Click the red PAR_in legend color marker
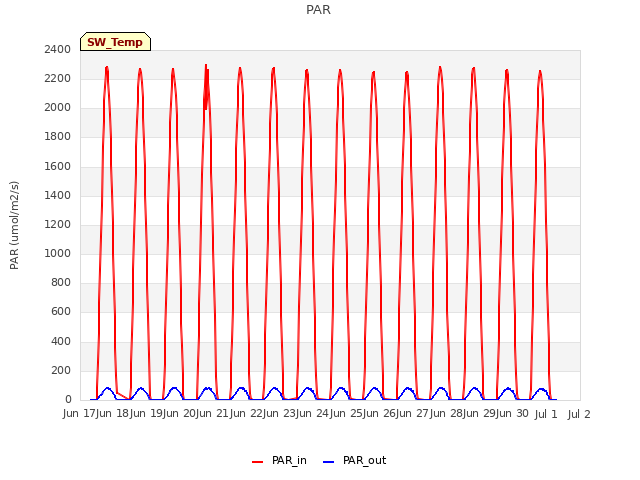 pyautogui.click(x=258, y=462)
